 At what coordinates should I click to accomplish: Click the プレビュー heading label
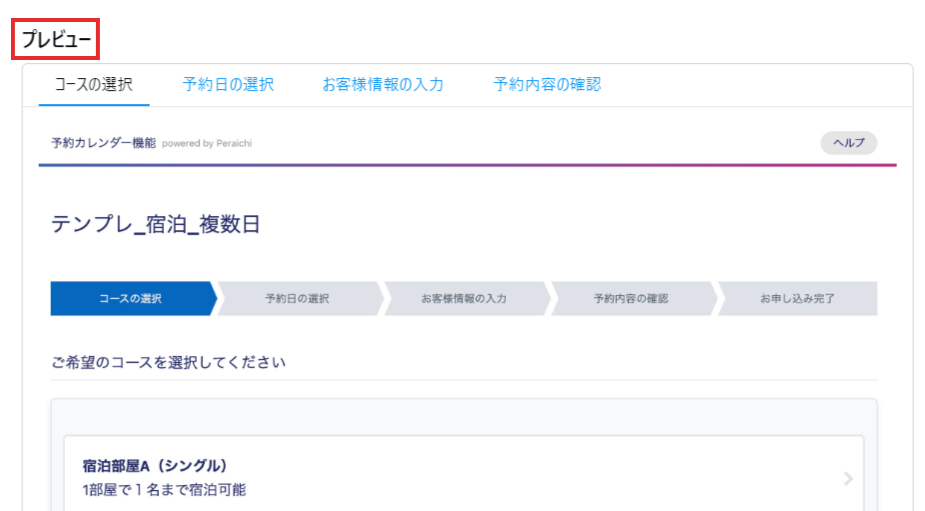56,40
